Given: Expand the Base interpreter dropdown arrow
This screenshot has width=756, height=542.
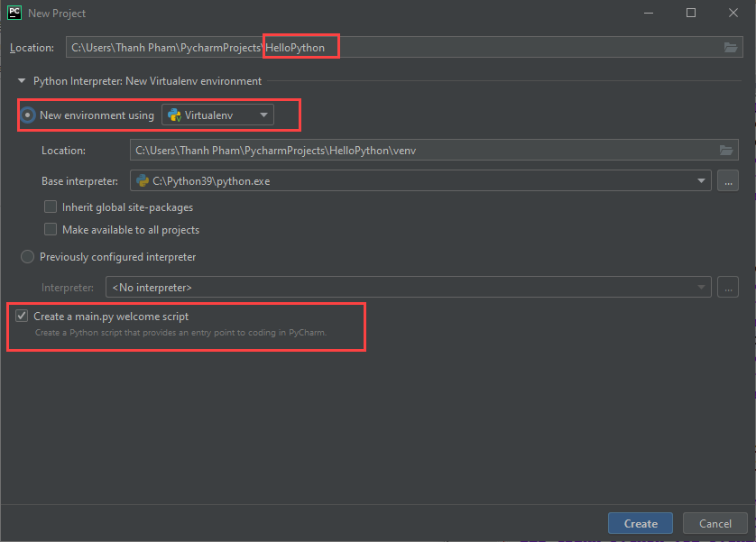Looking at the screenshot, I should coord(701,180).
